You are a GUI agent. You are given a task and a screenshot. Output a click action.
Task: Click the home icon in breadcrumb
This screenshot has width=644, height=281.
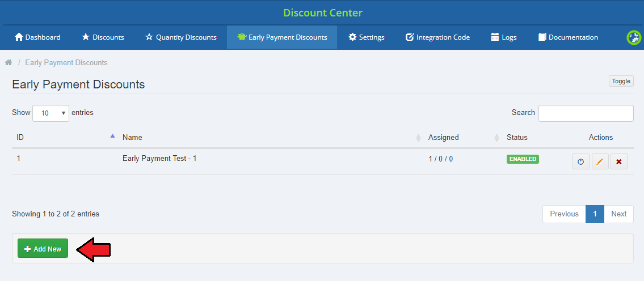coord(9,62)
